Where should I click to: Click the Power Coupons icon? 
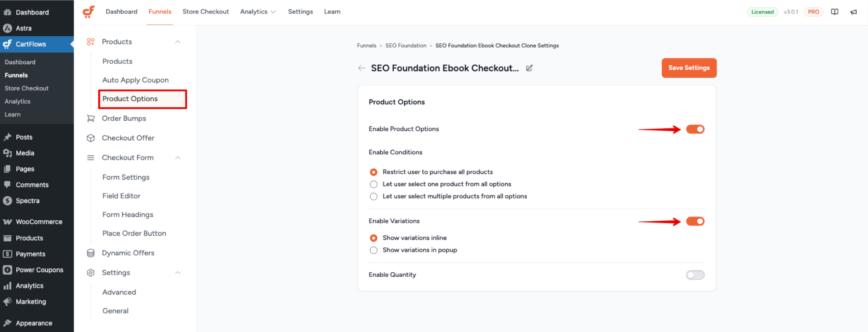pyautogui.click(x=7, y=270)
